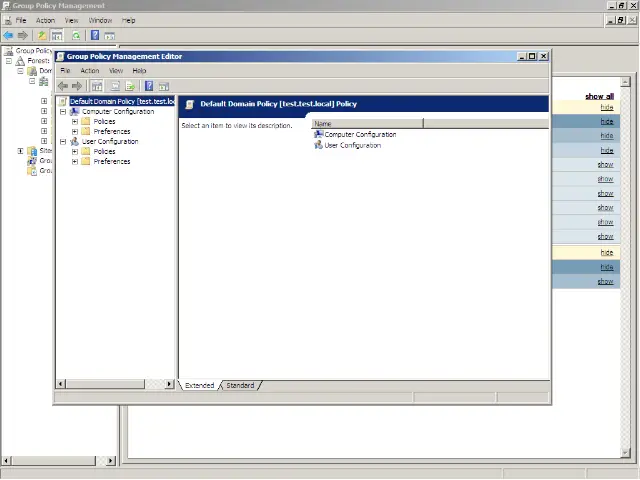Viewport: 640px width, 480px height.
Task: Switch to Extended tab
Action: [x=200, y=385]
